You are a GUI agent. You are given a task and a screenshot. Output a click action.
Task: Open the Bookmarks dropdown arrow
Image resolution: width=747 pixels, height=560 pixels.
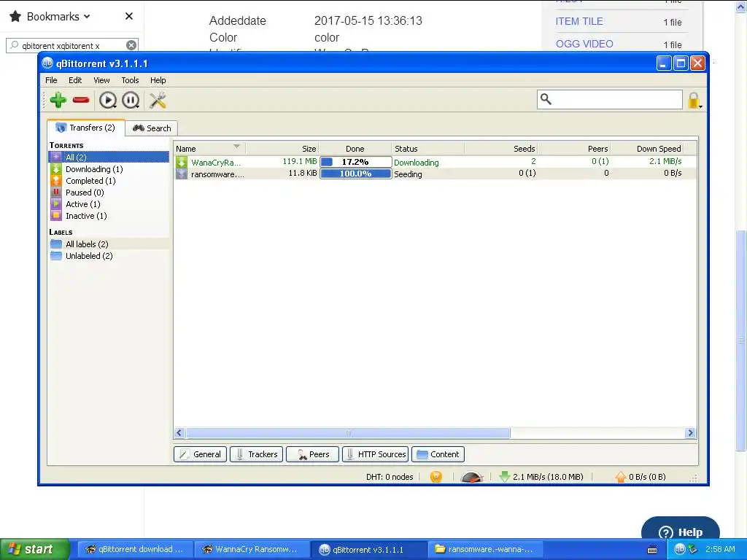(87, 17)
